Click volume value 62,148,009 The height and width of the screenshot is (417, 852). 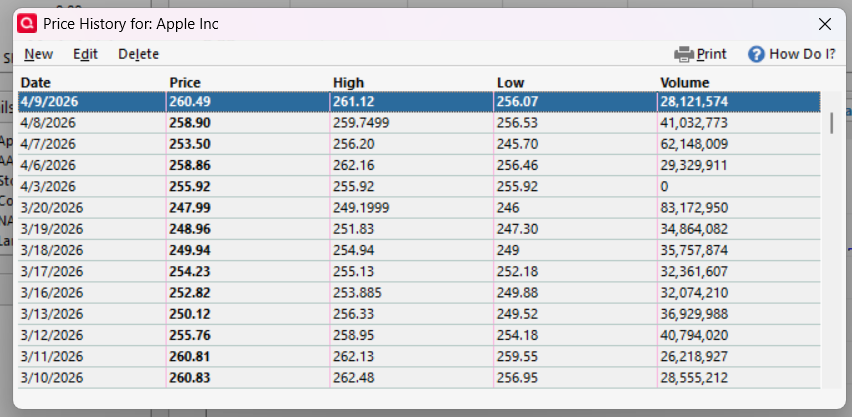(694, 144)
